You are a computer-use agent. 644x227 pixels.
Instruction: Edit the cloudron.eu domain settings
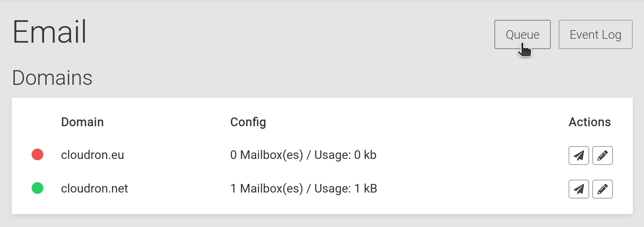click(x=603, y=155)
